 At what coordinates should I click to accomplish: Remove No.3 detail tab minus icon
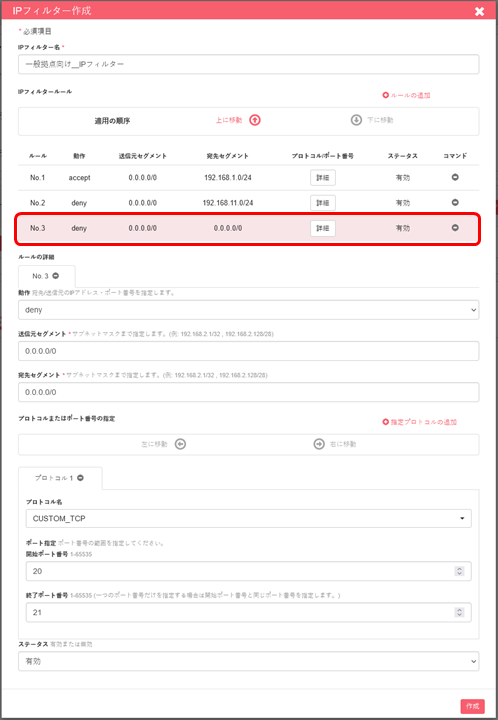click(56, 276)
